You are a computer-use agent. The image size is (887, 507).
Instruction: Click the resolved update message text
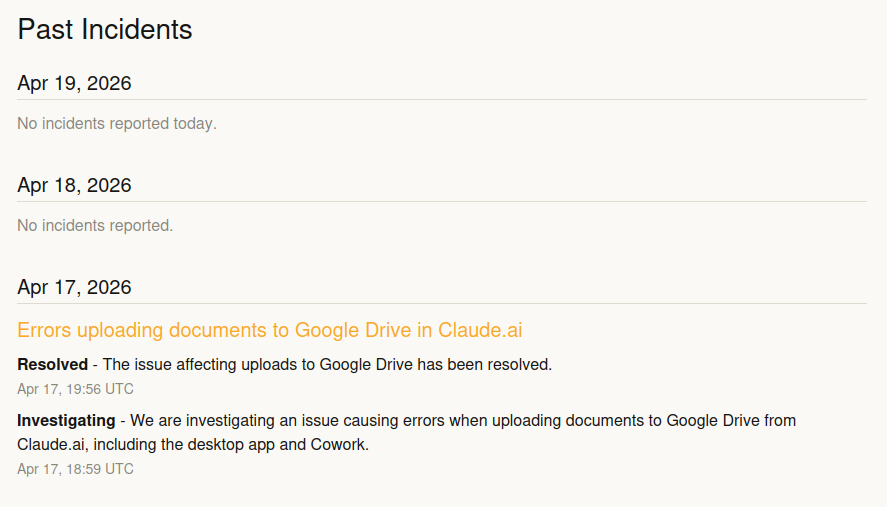(x=327, y=364)
